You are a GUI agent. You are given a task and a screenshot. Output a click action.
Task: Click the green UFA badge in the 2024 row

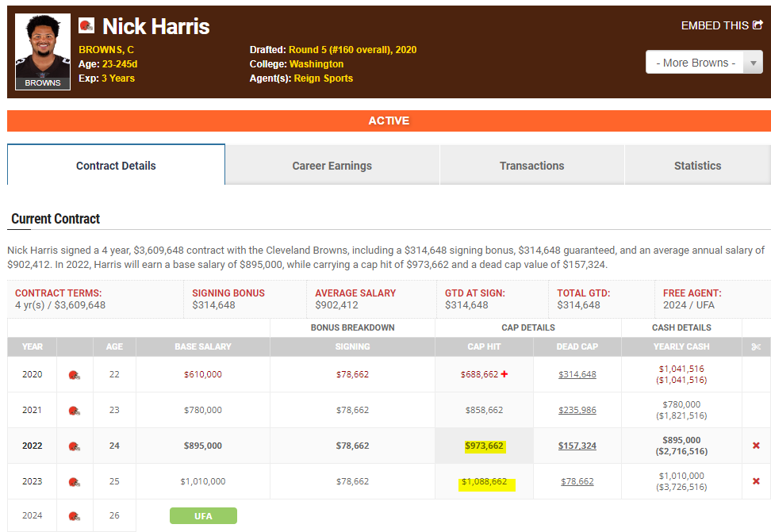tap(203, 516)
